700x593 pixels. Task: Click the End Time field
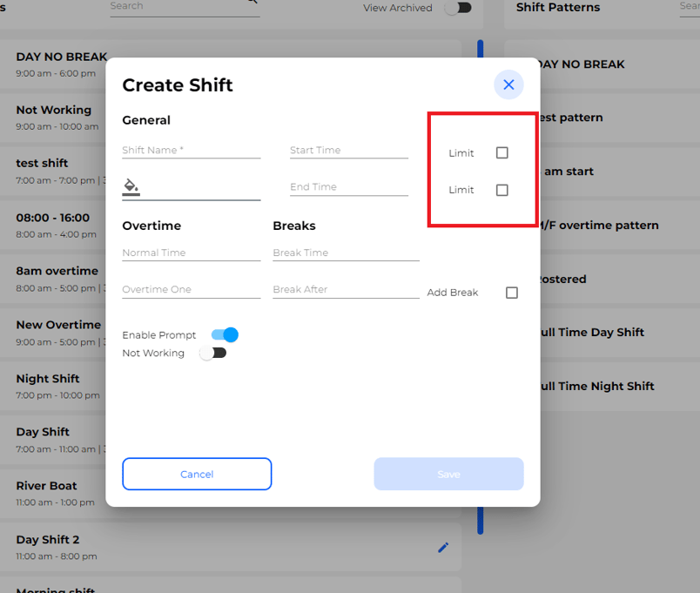pos(348,186)
